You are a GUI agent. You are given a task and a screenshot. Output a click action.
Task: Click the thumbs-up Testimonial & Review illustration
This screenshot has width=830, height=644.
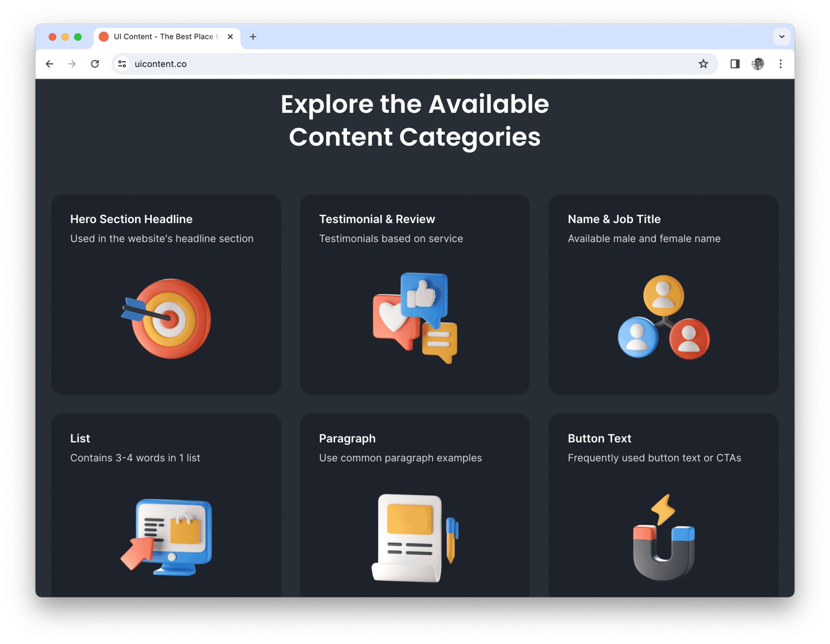(415, 318)
